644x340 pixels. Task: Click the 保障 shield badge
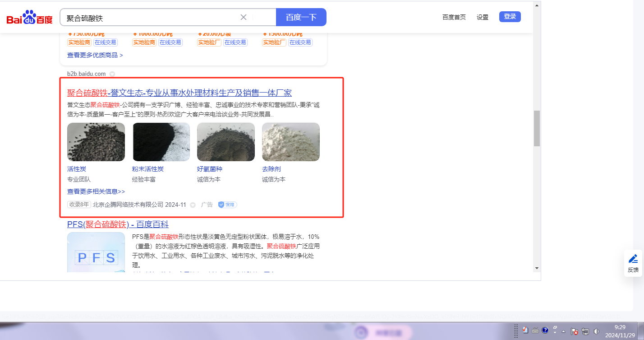(x=228, y=205)
